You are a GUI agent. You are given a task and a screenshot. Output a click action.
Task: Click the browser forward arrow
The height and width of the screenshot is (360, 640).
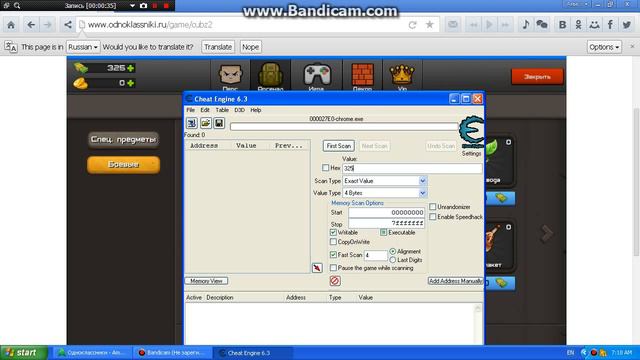(48, 25)
